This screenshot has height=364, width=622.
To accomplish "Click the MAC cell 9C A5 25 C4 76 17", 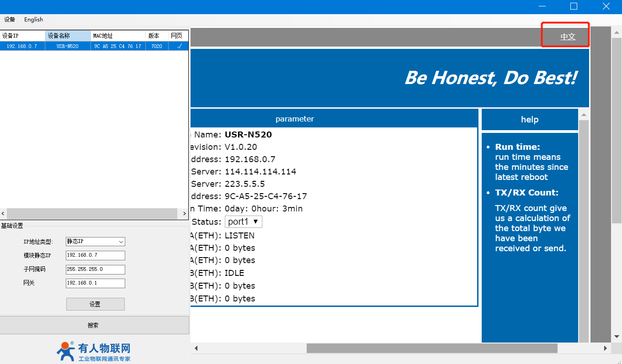I will 118,46.
